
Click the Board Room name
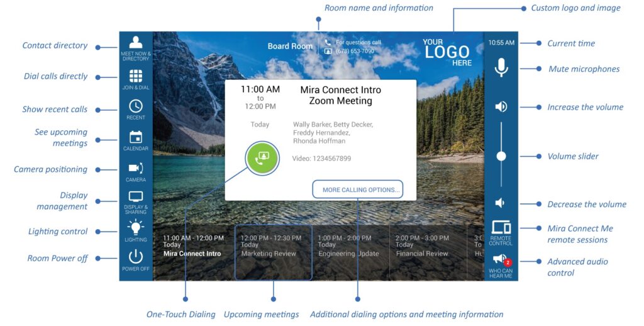pyautogui.click(x=290, y=47)
